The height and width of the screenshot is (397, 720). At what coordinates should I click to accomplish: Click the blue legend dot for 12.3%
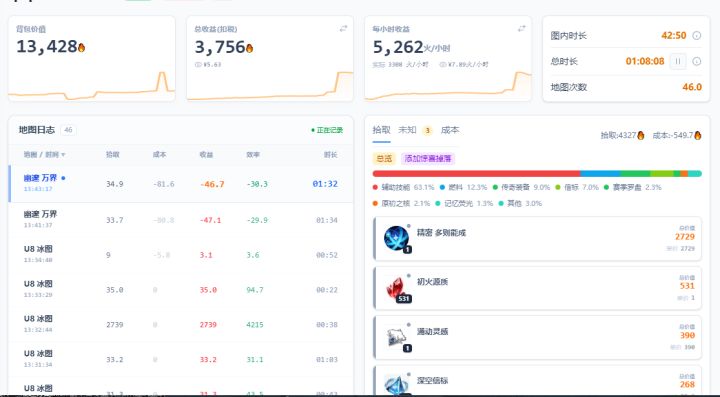click(x=442, y=188)
